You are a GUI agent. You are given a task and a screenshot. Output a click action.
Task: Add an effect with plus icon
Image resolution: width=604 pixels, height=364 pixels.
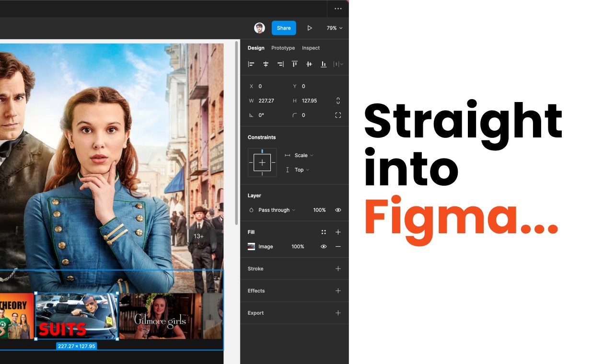tap(338, 291)
